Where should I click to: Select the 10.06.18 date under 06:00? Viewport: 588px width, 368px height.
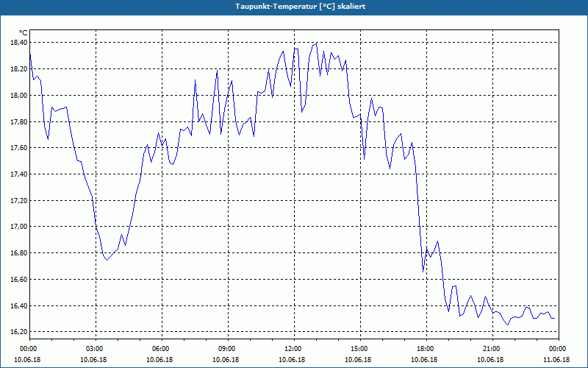pos(159,359)
